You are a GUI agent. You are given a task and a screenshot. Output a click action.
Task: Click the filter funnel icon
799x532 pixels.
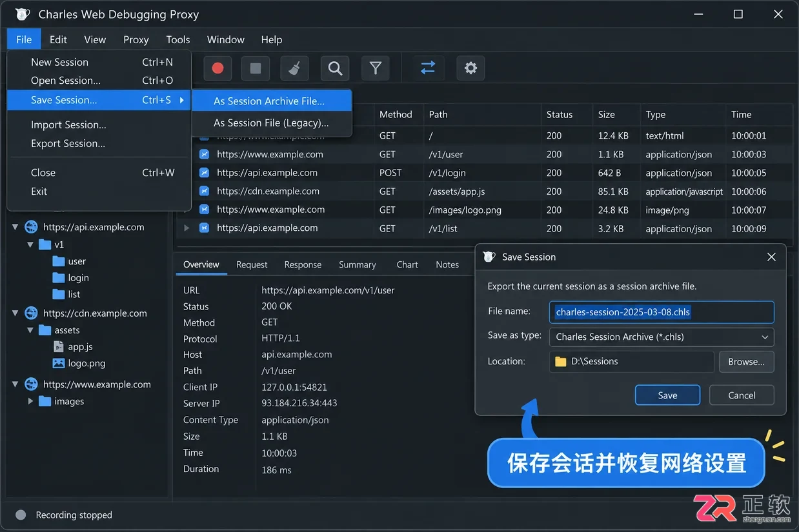(x=375, y=68)
